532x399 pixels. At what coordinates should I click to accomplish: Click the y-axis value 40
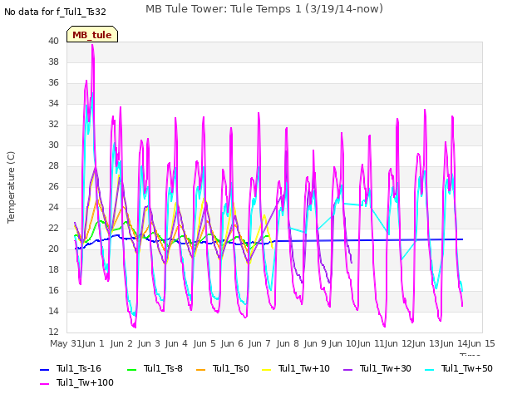click(x=53, y=41)
